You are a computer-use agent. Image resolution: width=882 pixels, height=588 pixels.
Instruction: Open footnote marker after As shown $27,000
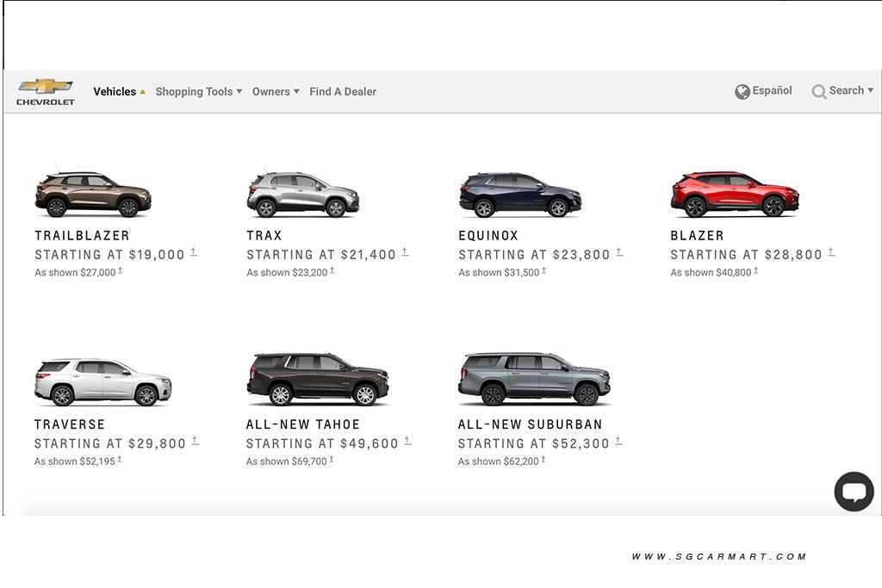pos(120,271)
